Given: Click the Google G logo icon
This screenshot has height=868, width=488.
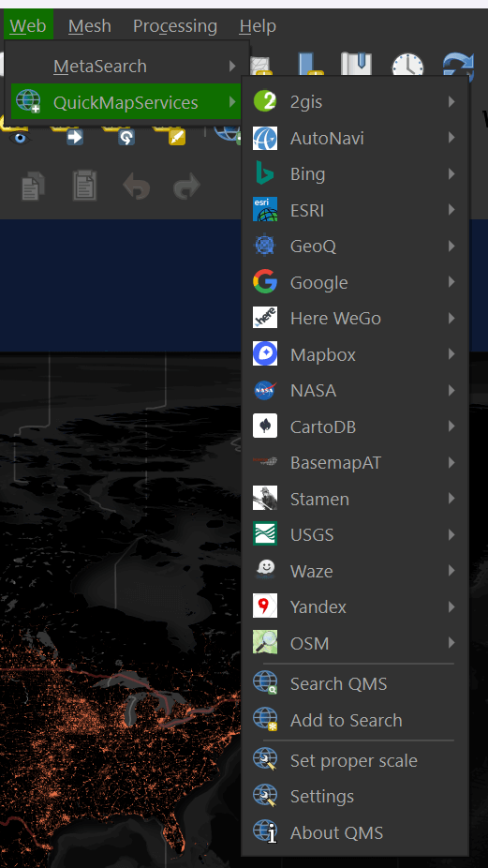Looking at the screenshot, I should 265,282.
